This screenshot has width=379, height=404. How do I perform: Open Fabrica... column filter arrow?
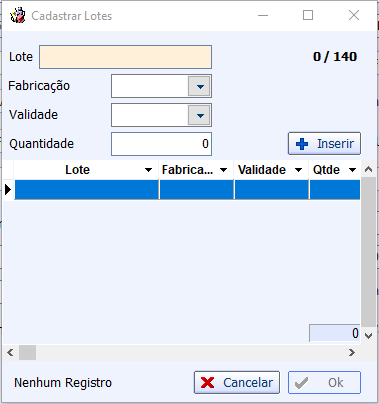(223, 170)
